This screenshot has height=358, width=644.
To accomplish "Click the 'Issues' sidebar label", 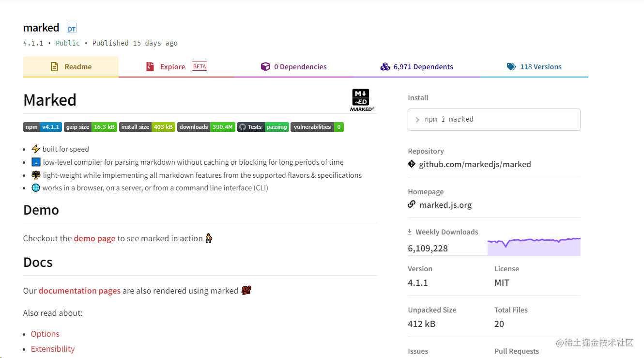I will tap(418, 351).
